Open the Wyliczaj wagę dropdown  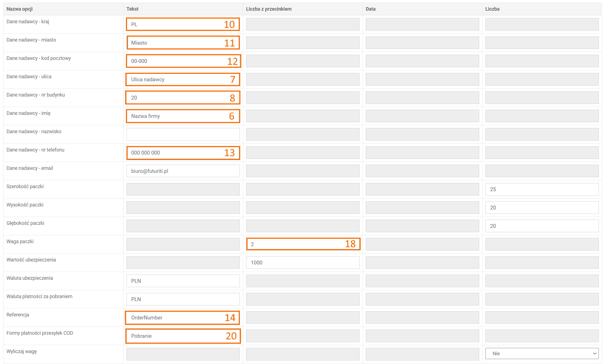[542, 353]
